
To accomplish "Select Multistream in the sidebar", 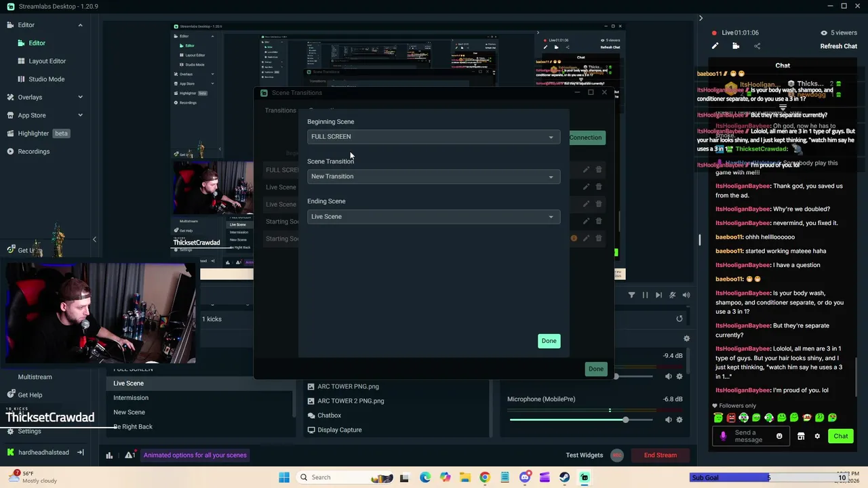I will coord(35,377).
